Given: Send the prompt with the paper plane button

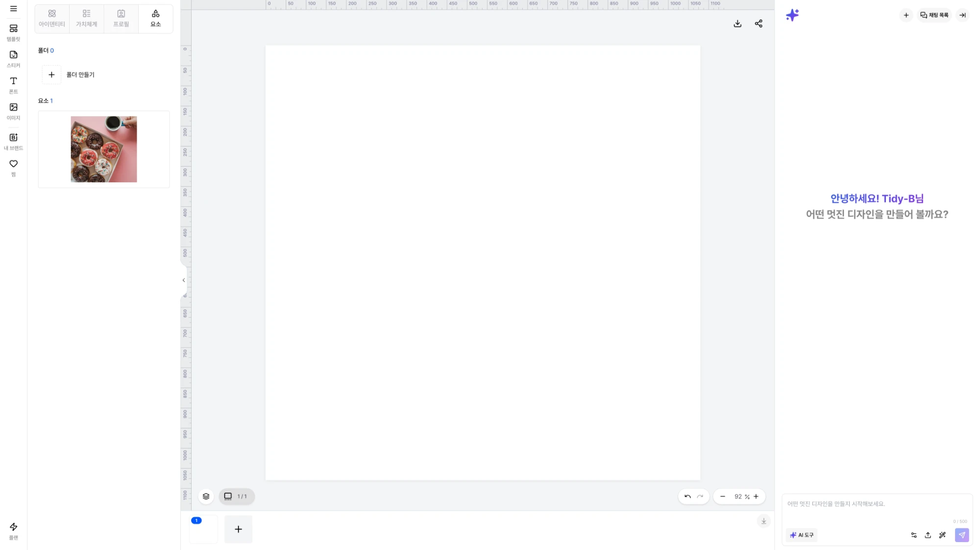Looking at the screenshot, I should click(962, 535).
